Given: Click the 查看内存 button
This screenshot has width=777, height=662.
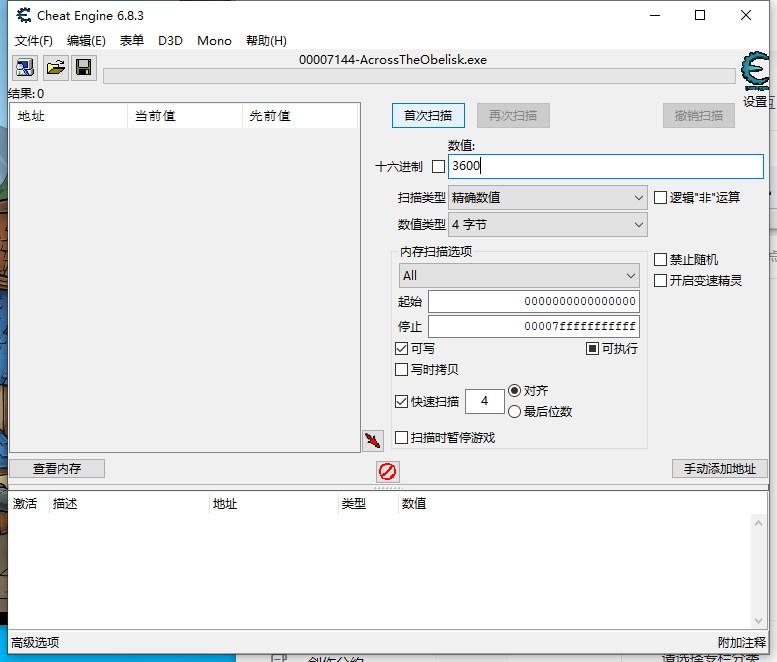Looking at the screenshot, I should click(x=57, y=469).
